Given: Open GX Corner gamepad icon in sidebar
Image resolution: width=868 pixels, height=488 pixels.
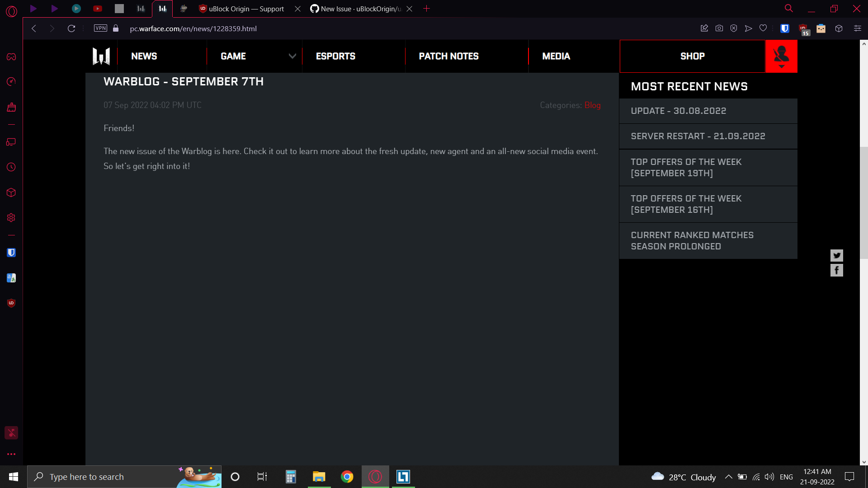Looking at the screenshot, I should pos(11,57).
